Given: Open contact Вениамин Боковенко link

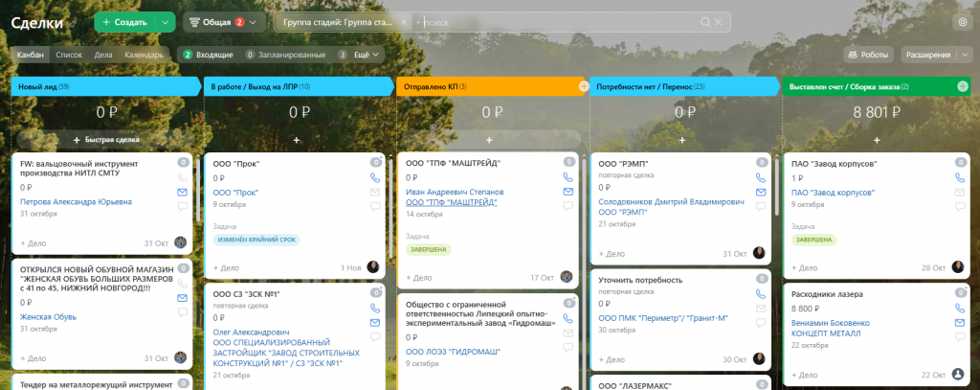Looking at the screenshot, I should click(x=830, y=324).
